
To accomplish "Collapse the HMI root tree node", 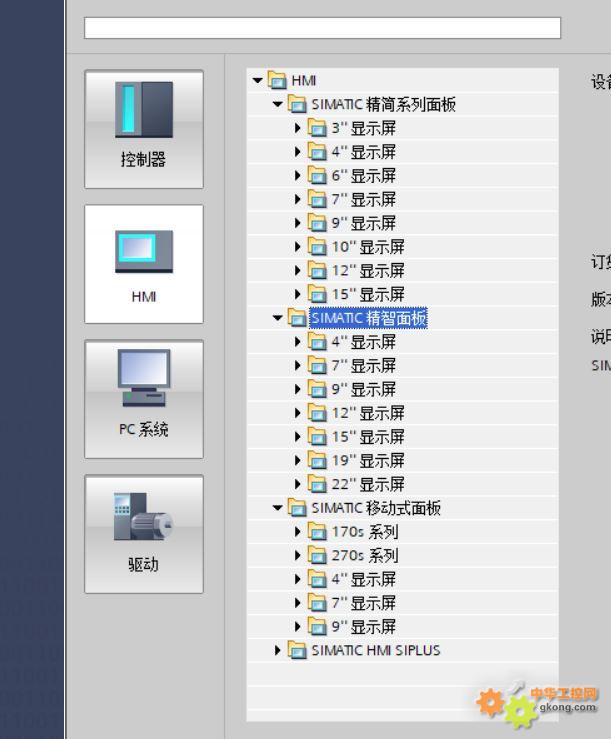I will [x=257, y=81].
